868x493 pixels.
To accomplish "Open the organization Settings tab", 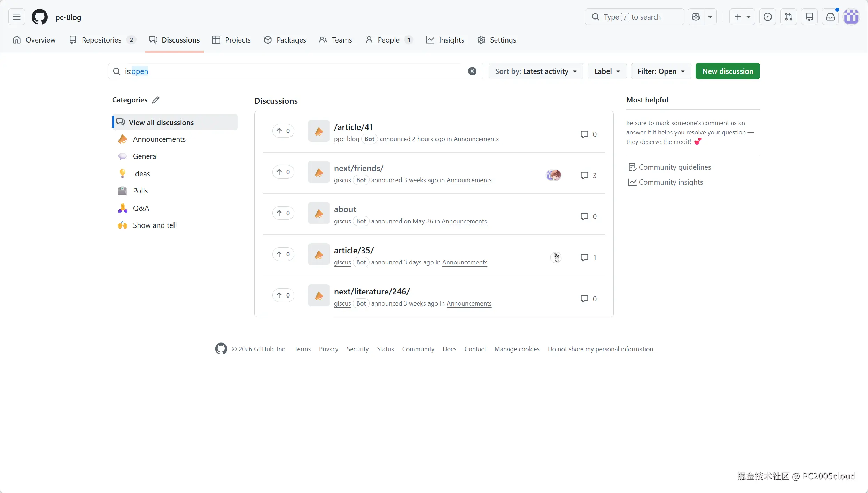I will [x=496, y=40].
